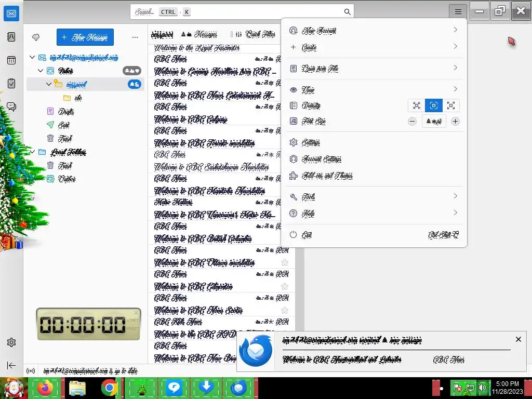Screen dimensions: 532x399
Task: Launch Chrome from the taskbar
Action: 109,388
